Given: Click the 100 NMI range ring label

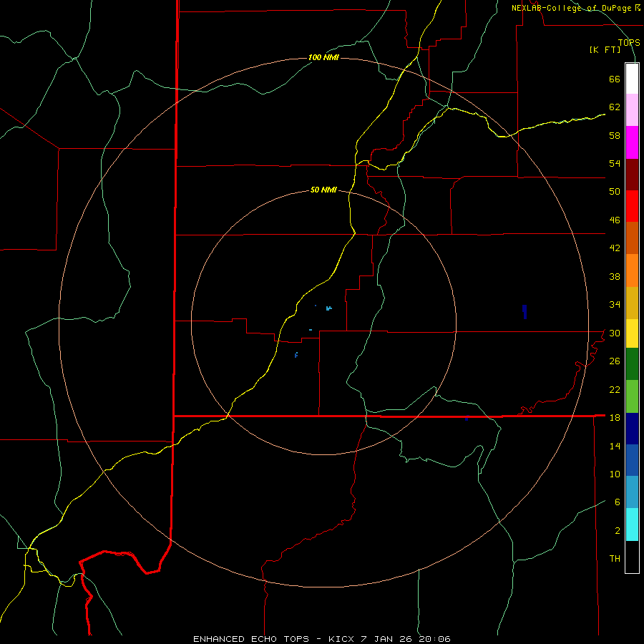Looking at the screenshot, I should pos(323,57).
